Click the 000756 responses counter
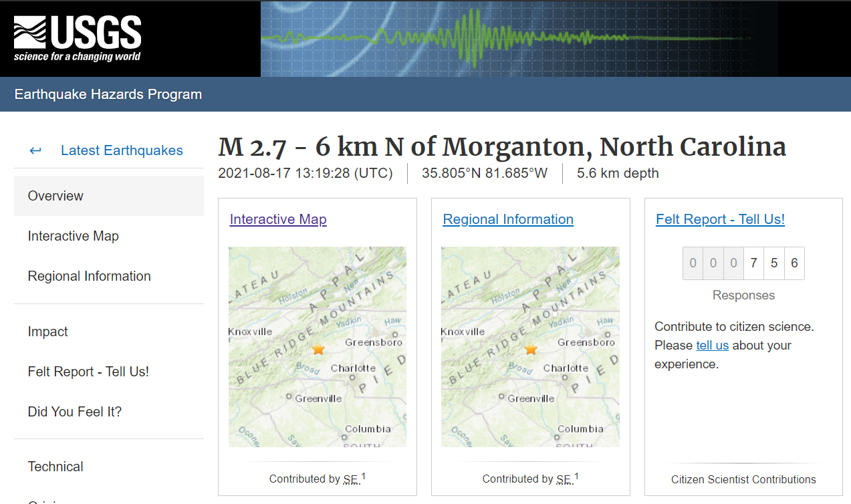The height and width of the screenshot is (504, 851). click(x=743, y=263)
